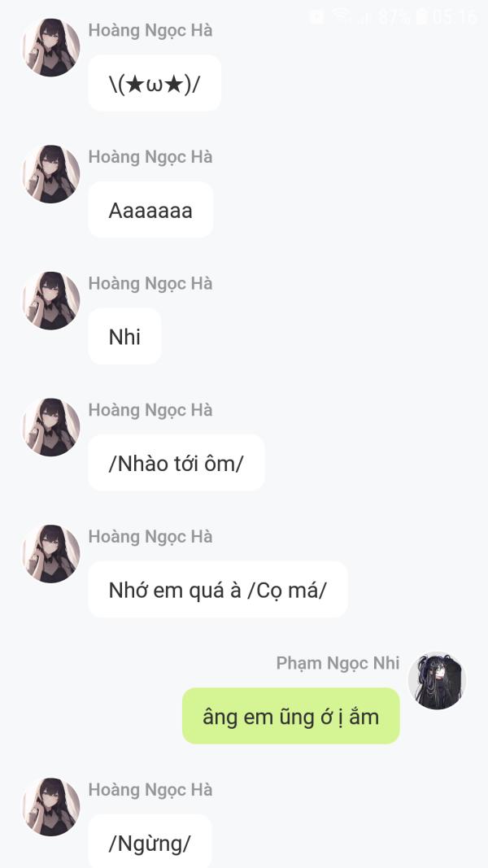This screenshot has height=868, width=488.
Task: Tap the 05:16 clock in status bar
Action: (455, 16)
